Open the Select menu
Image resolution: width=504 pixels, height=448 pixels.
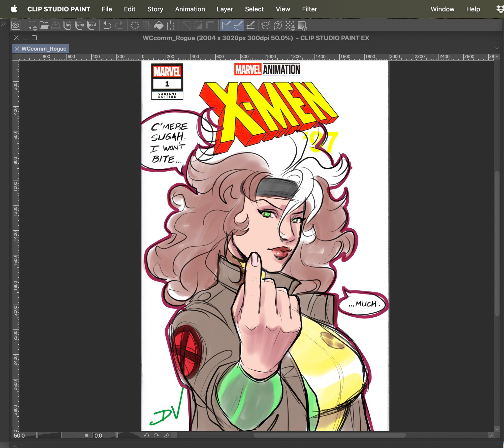(x=254, y=9)
